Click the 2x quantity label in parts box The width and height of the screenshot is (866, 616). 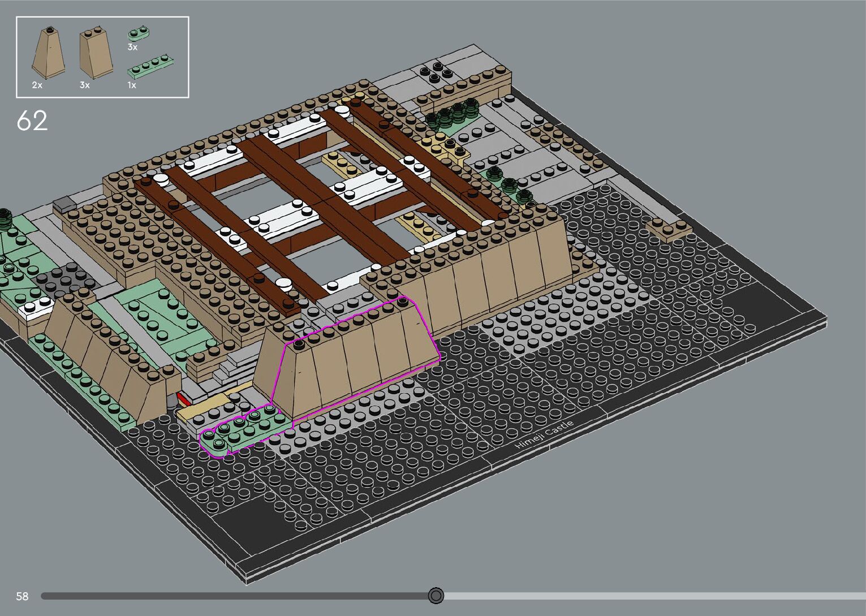click(37, 85)
